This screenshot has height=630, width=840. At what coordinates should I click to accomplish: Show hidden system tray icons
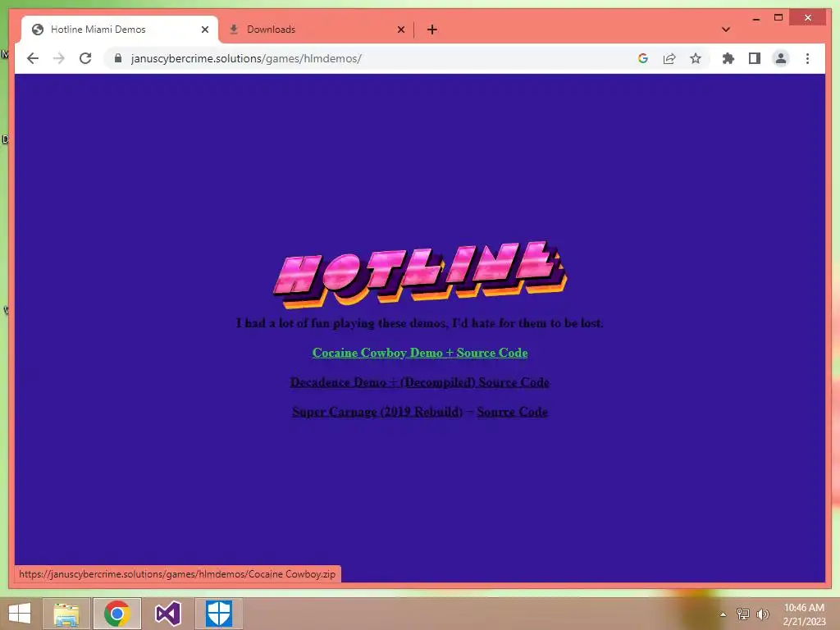723,614
